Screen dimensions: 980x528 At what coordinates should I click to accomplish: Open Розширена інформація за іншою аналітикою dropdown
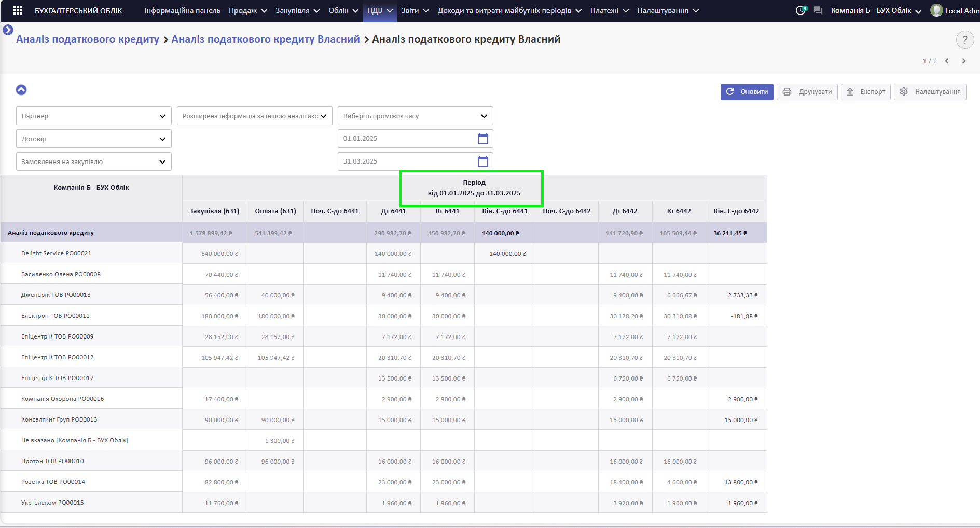[x=254, y=116]
